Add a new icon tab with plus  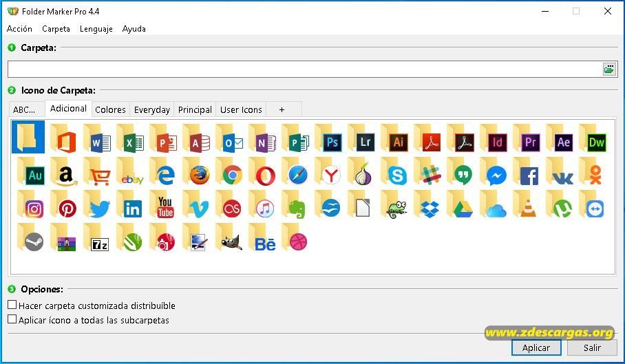[282, 109]
